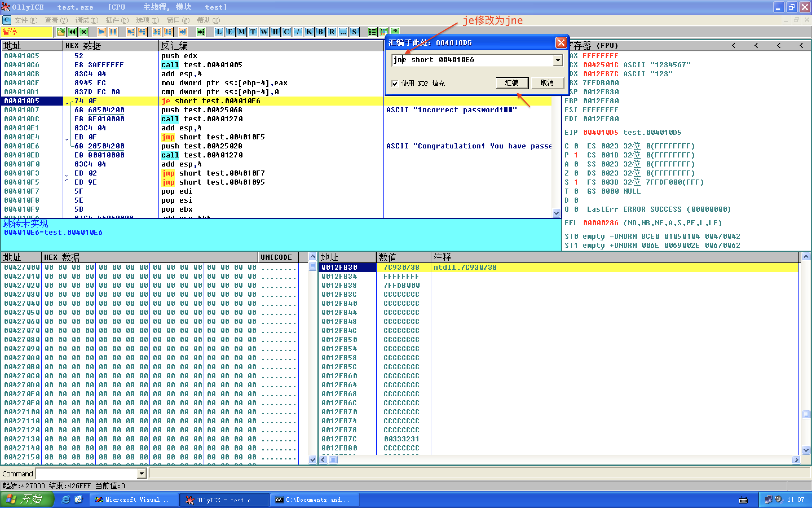Click into the Command input field
The height and width of the screenshot is (508, 812).
click(x=87, y=474)
